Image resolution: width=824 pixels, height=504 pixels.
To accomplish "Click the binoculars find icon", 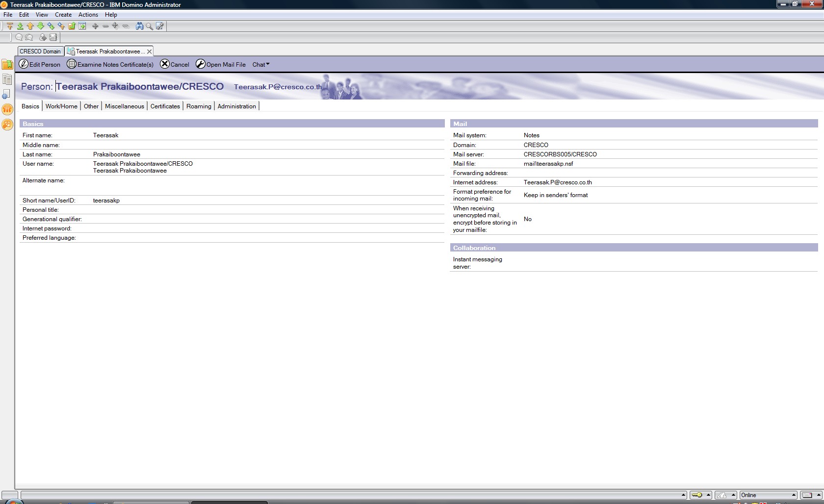I will (140, 26).
